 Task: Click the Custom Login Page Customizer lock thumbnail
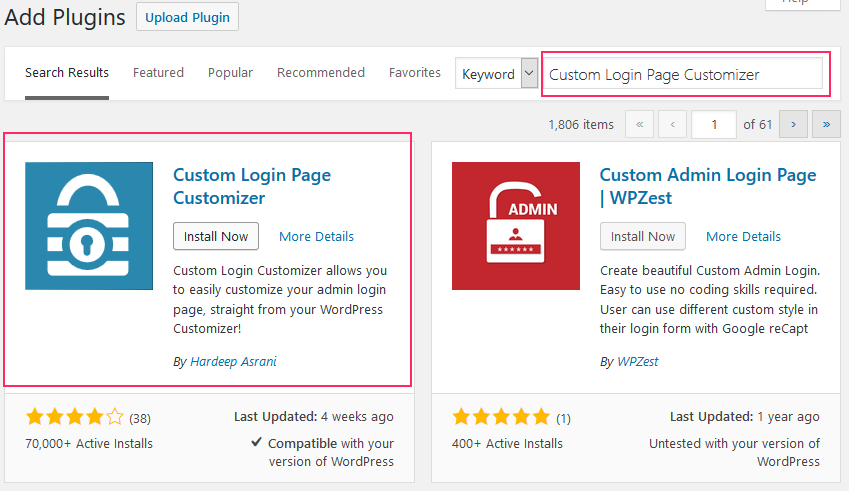[x=89, y=226]
